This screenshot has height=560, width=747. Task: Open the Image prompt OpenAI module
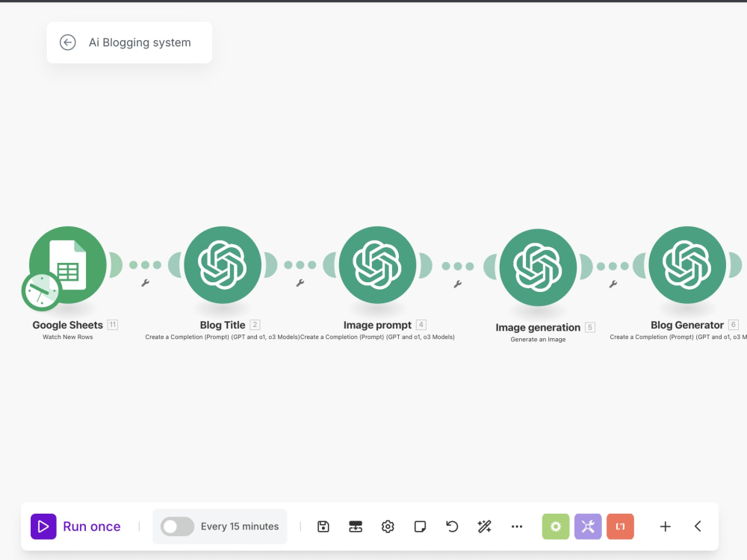click(x=377, y=265)
